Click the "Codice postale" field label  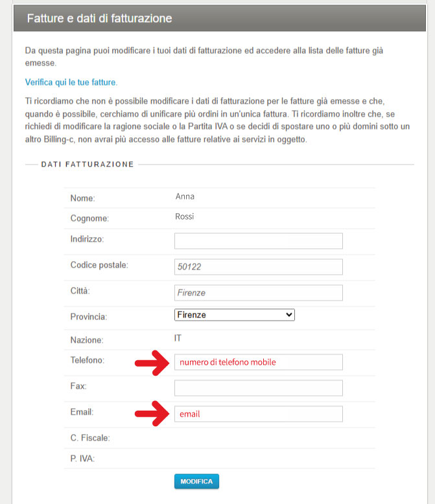click(x=99, y=265)
